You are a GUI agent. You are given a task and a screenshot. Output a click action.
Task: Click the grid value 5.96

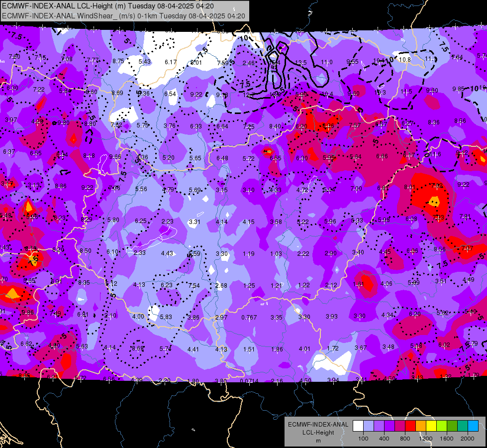[330, 222]
